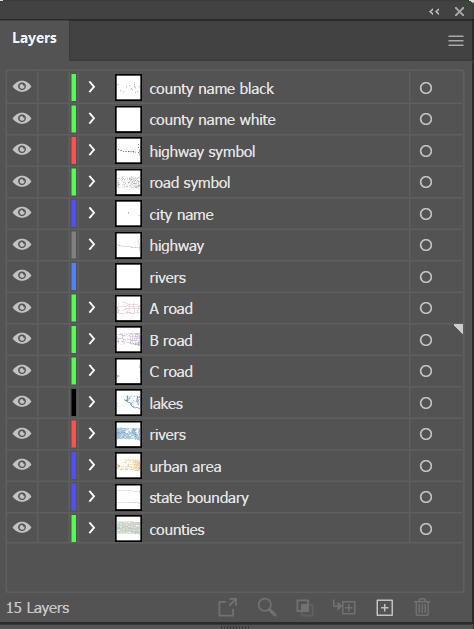Click the rivers layer thumbnail under lakes
This screenshot has height=629, width=474.
coord(128,434)
